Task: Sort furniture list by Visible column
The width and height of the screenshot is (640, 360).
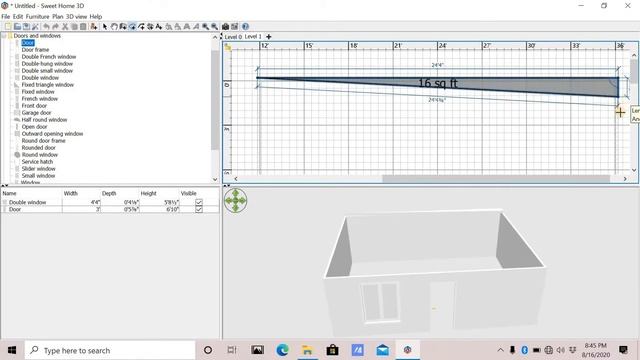Action: point(199,193)
